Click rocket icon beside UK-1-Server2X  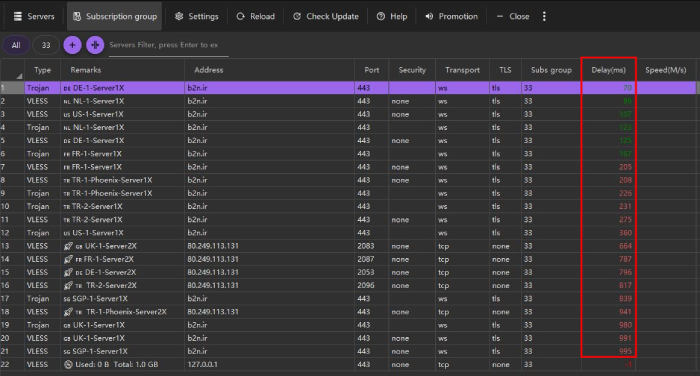click(68, 246)
